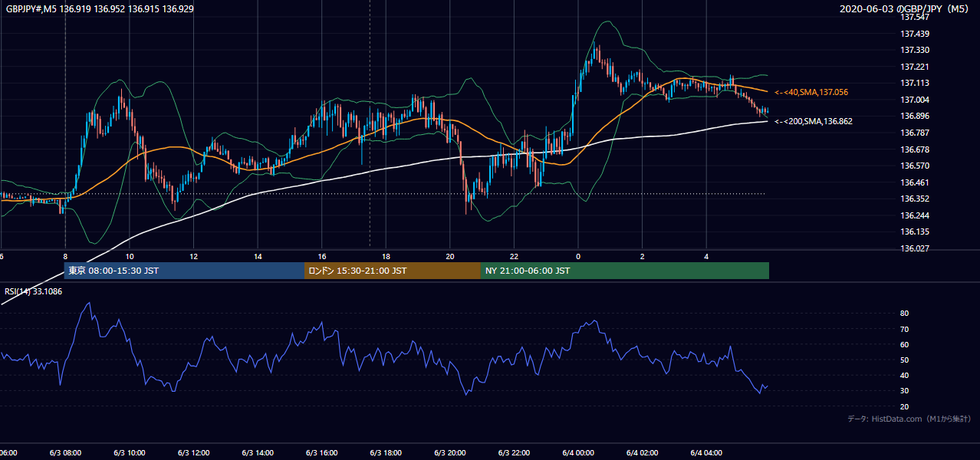Click price axis value 137.113
Screen dimensions: 980x460
(915, 83)
